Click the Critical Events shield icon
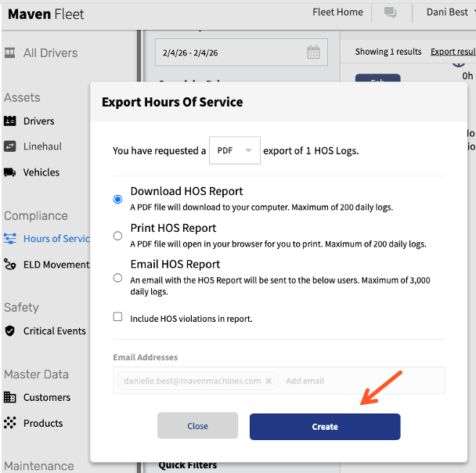The height and width of the screenshot is (473, 476). coord(10,331)
